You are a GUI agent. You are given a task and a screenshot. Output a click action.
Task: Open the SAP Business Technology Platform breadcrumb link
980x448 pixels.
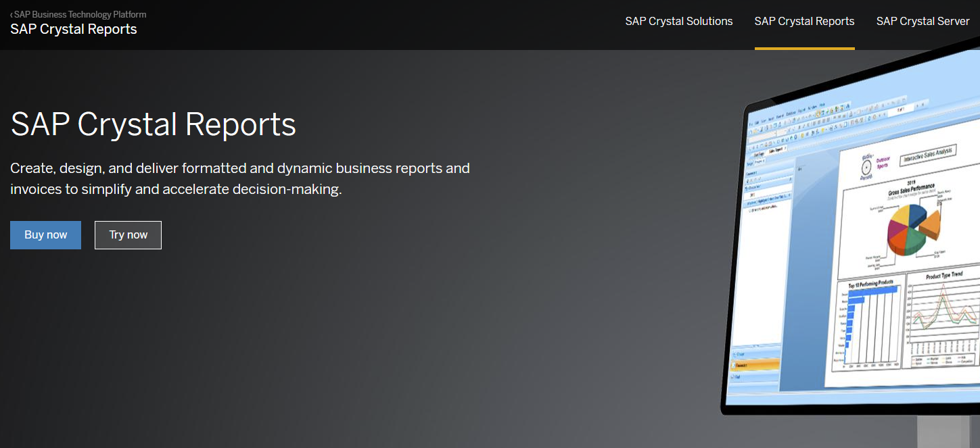click(x=78, y=14)
